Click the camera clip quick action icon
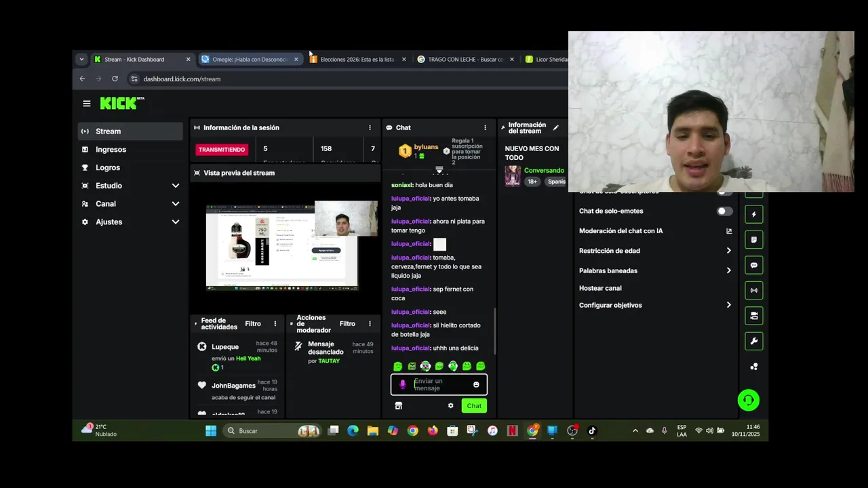Image resolution: width=868 pixels, height=488 pixels. coord(753,316)
